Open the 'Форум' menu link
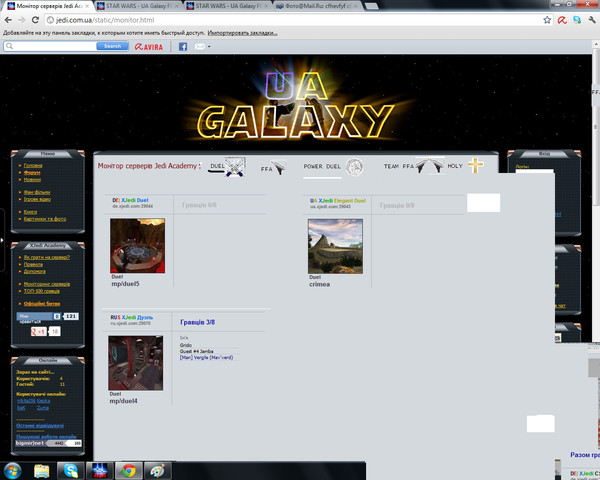The width and height of the screenshot is (600, 480). pos(32,173)
